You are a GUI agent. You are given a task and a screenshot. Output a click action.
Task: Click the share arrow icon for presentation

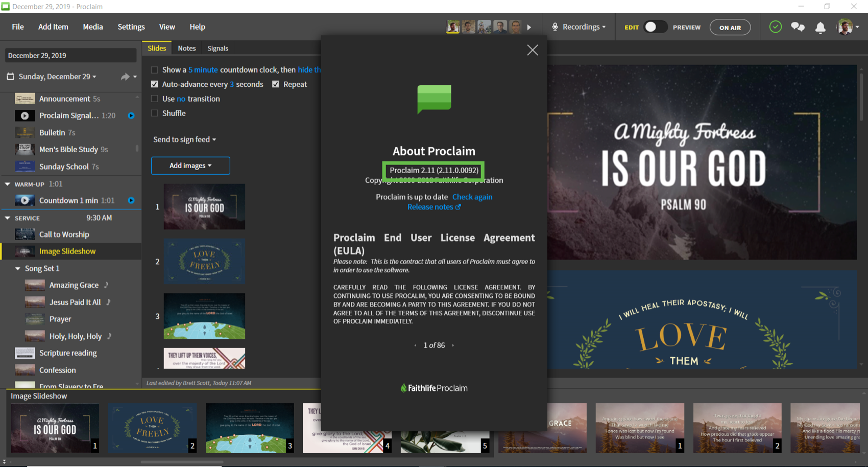(125, 77)
